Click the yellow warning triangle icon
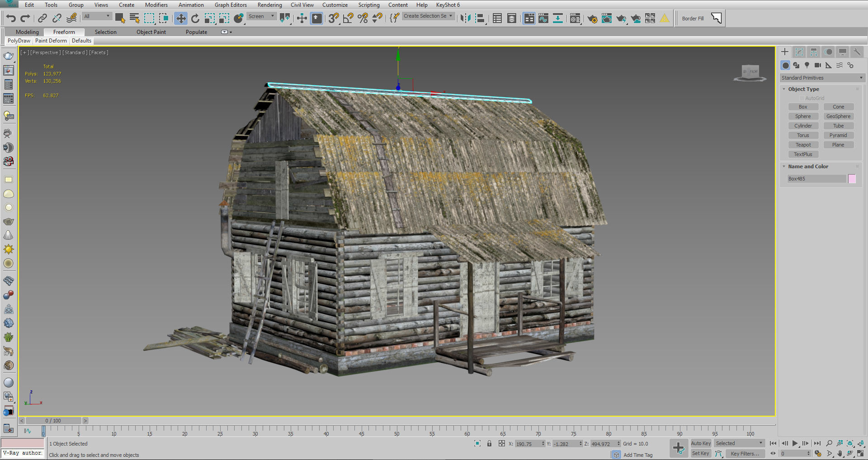The width and height of the screenshot is (868, 460). pos(665,19)
